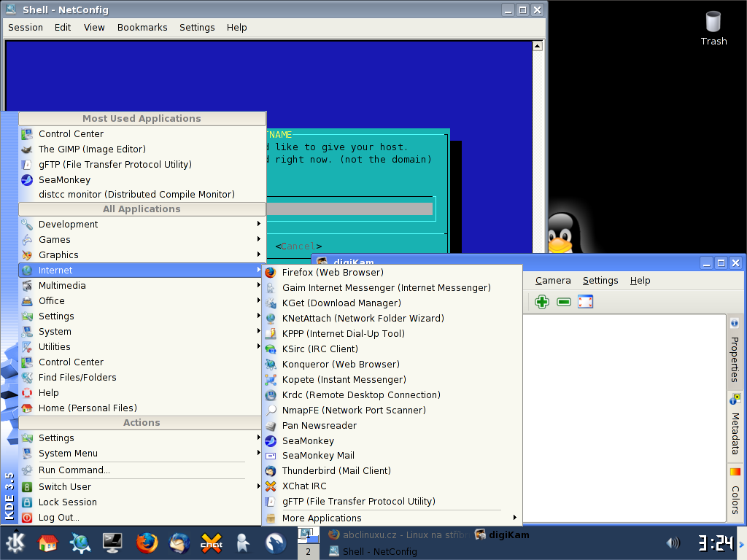Click the SeaMonkey icon in panel

(275, 542)
